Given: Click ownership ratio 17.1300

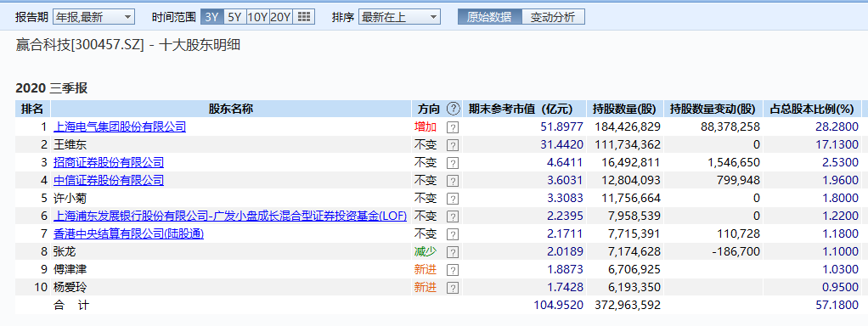Looking at the screenshot, I should click(x=837, y=145).
